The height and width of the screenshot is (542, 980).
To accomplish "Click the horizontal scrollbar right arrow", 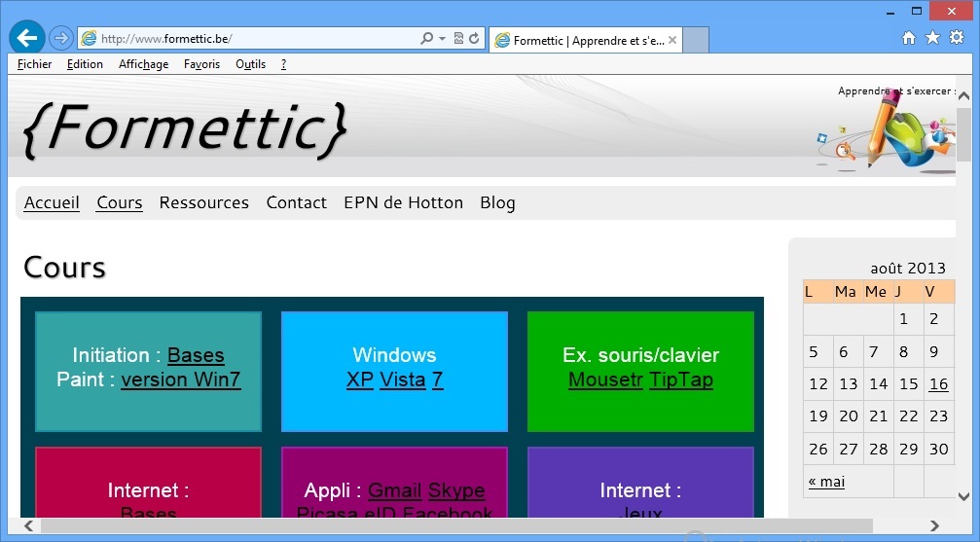I will point(935,526).
